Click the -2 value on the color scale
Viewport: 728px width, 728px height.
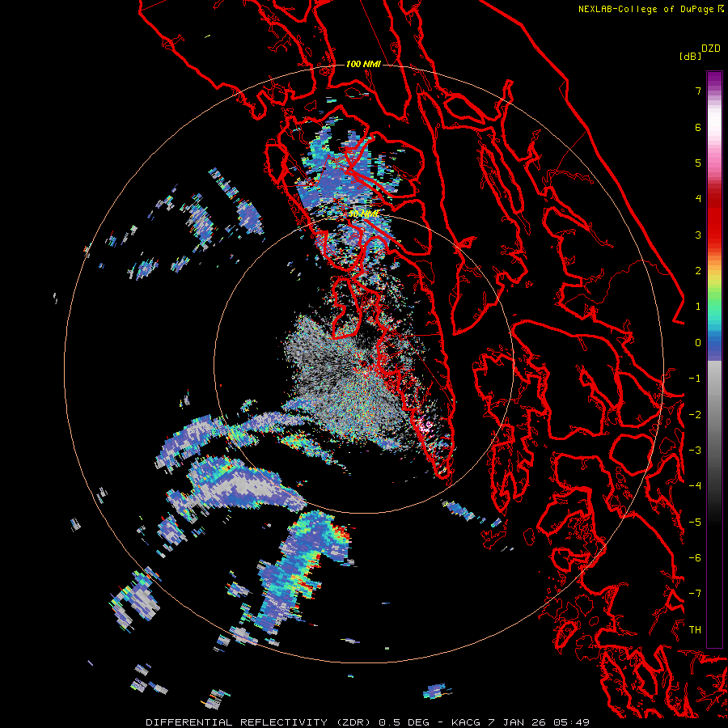click(695, 415)
